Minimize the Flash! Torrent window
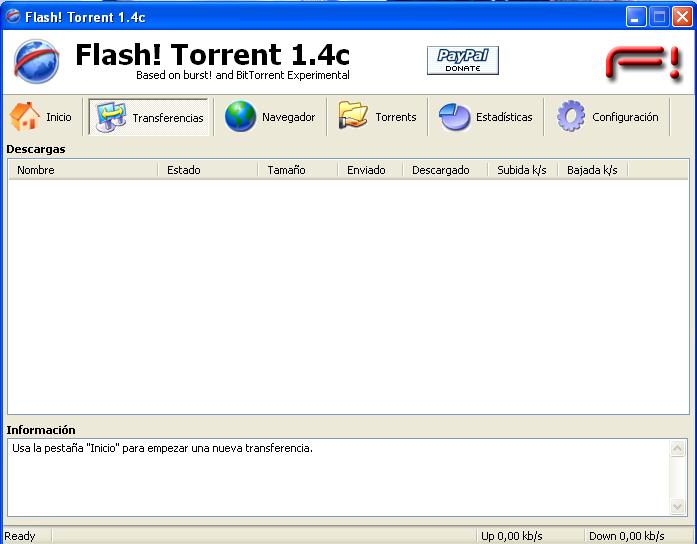This screenshot has height=544, width=697. pos(636,17)
